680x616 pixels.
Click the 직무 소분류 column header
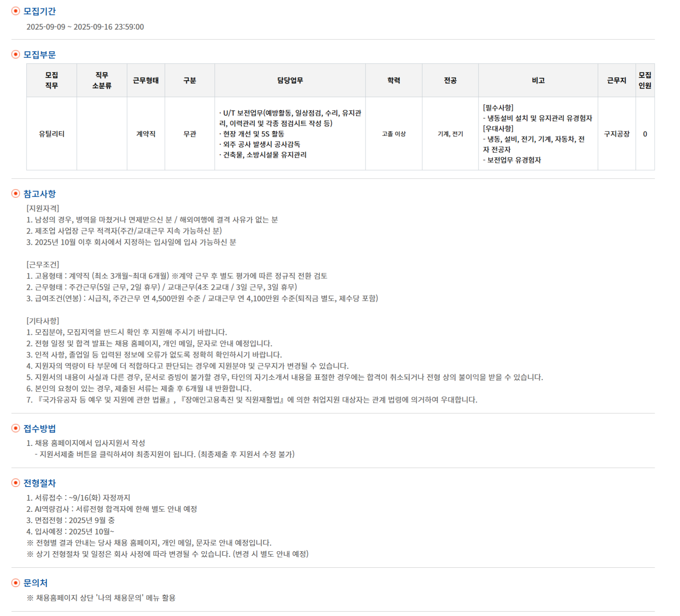[x=102, y=80]
